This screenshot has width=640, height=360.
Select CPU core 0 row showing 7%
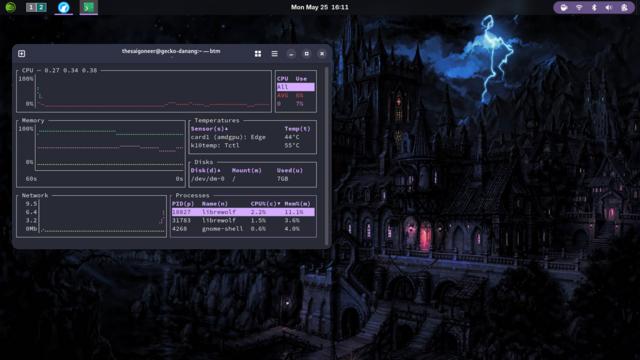pyautogui.click(x=296, y=104)
